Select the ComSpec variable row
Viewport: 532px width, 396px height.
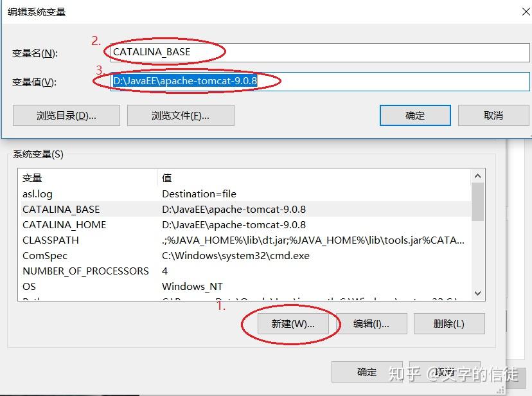click(x=193, y=255)
